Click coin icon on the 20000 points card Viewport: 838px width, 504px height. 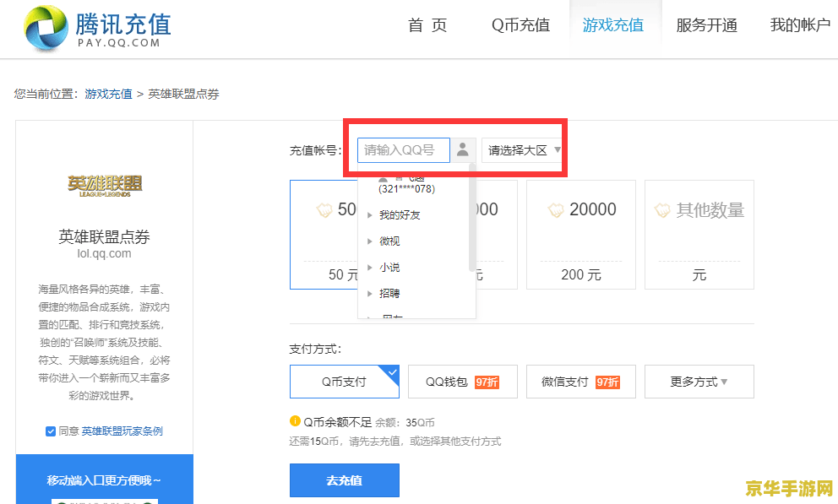coord(556,210)
